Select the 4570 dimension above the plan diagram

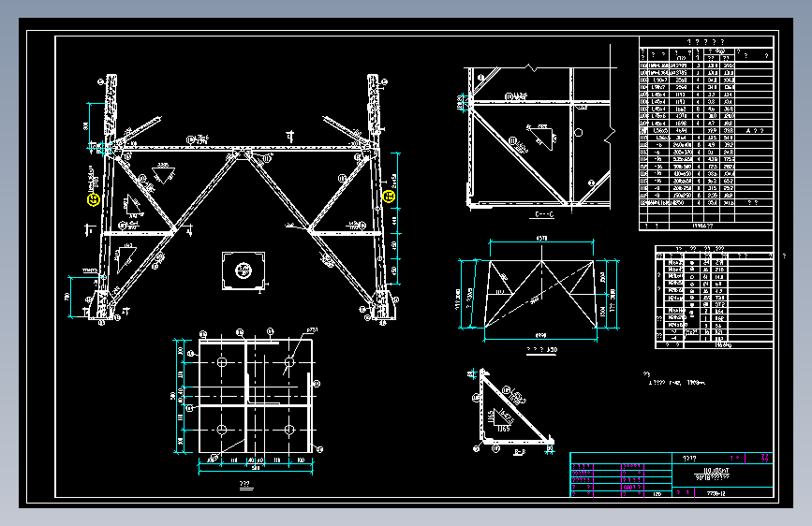click(x=541, y=239)
